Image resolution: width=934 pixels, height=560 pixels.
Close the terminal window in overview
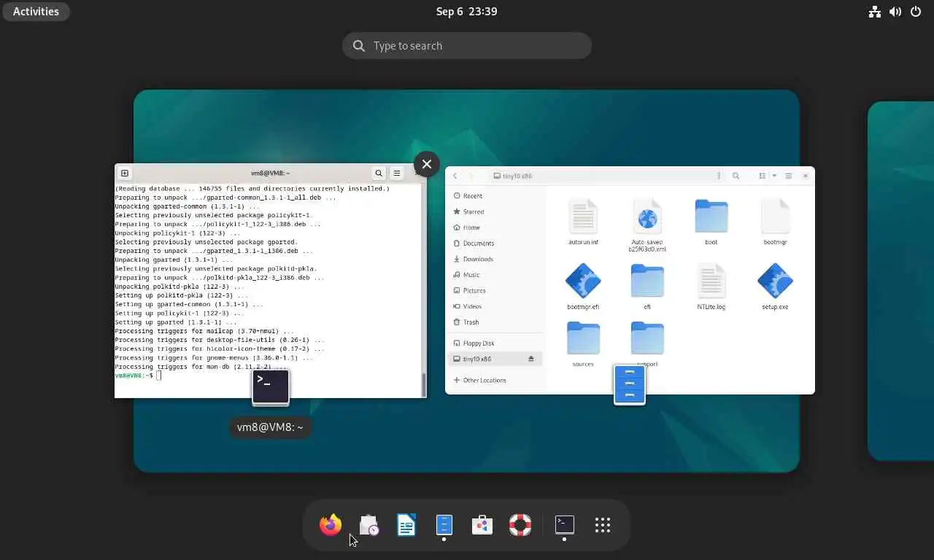point(427,164)
